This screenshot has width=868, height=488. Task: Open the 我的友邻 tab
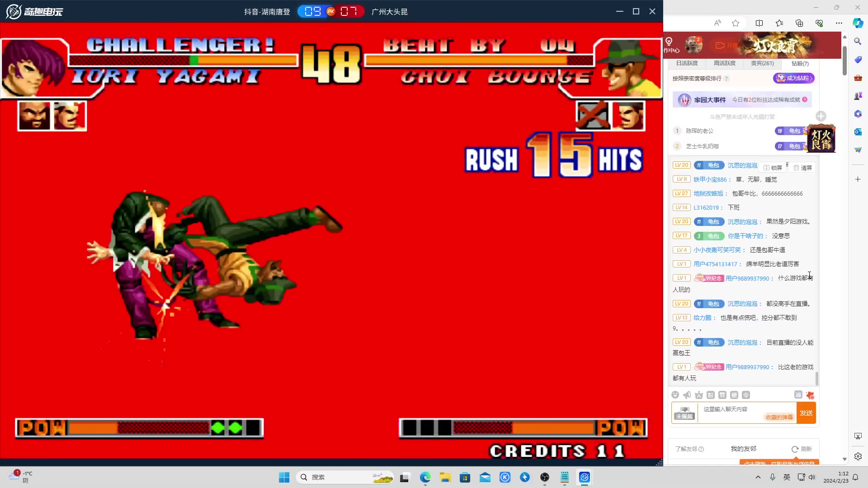[x=744, y=449]
